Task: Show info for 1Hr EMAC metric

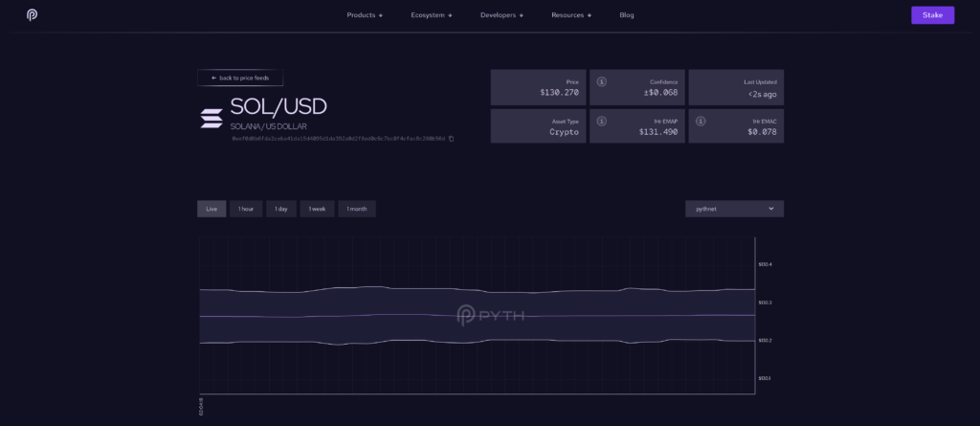Action: click(700, 121)
